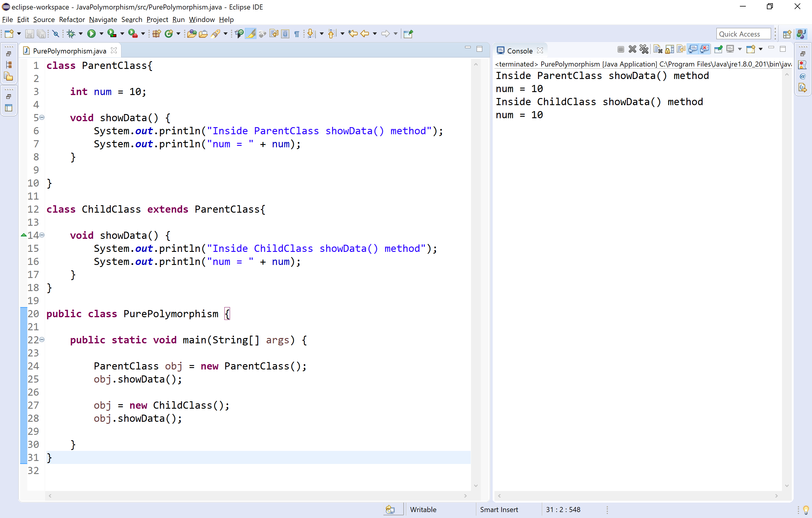Start a Debug session from the toolbar
The width and height of the screenshot is (812, 518).
[71, 33]
